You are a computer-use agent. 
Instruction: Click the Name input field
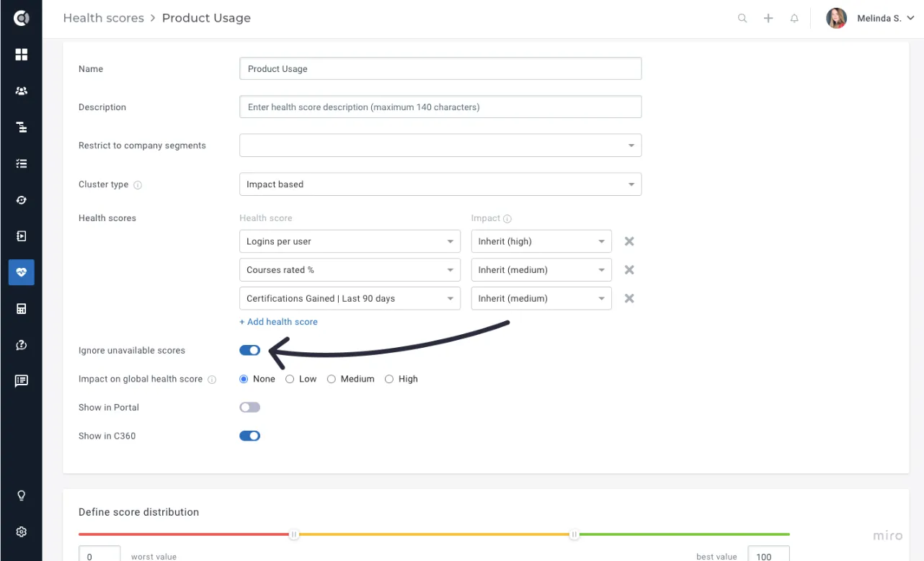(440, 69)
